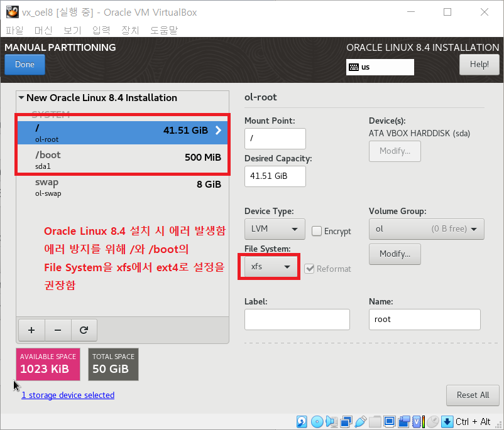Add a new mount point with plus button
This screenshot has height=430, width=504.
click(x=31, y=330)
